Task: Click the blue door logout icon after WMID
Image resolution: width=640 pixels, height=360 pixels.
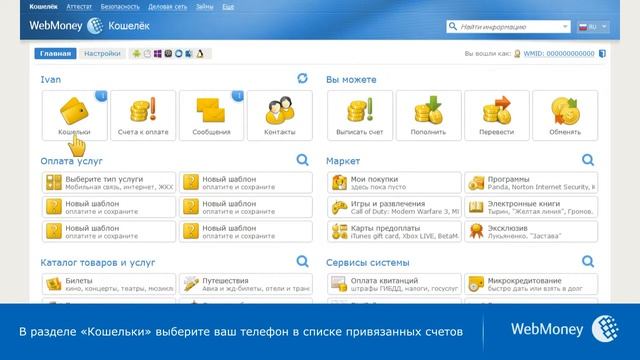Action: click(x=602, y=53)
